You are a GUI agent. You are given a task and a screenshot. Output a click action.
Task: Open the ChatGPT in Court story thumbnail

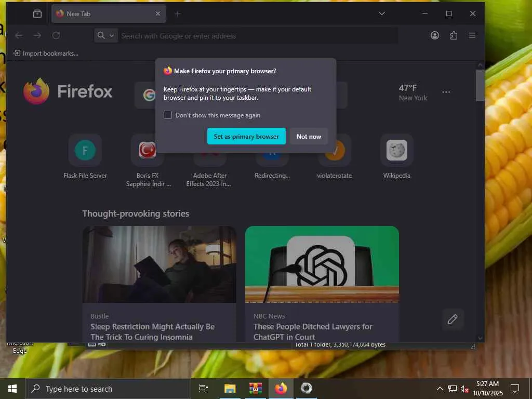pos(322,264)
